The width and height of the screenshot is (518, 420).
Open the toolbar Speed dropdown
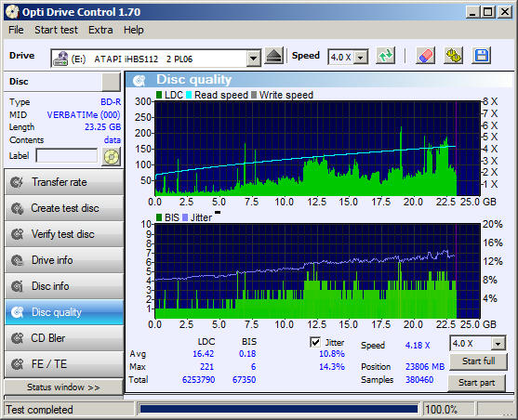361,58
